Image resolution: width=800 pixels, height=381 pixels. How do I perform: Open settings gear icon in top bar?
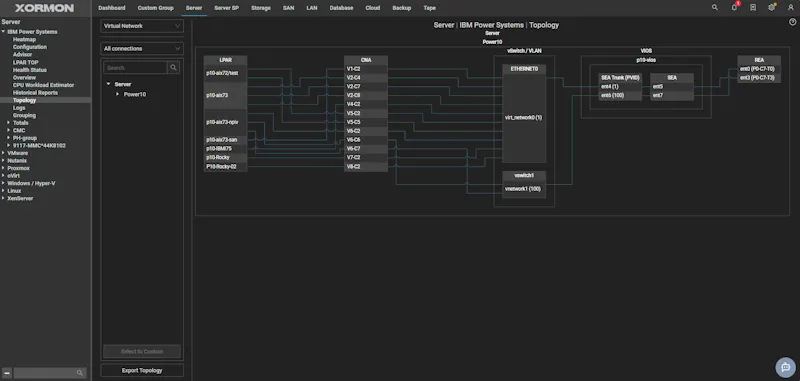(771, 8)
